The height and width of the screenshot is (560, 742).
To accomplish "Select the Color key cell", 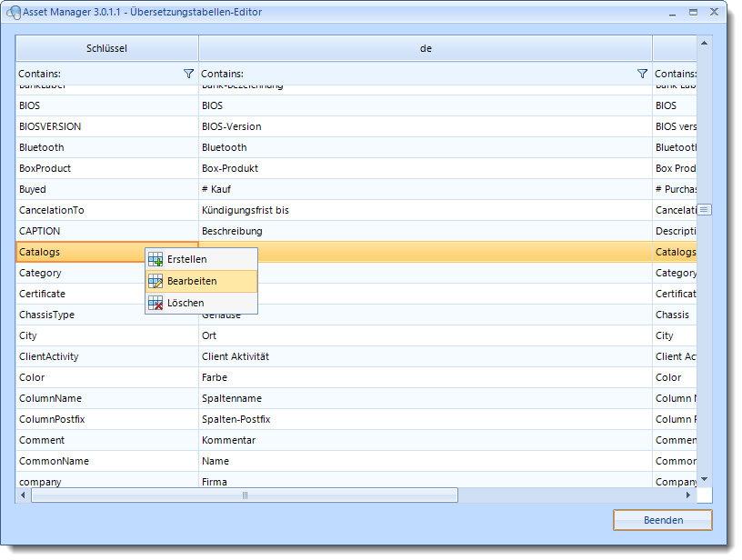I will 107,377.
